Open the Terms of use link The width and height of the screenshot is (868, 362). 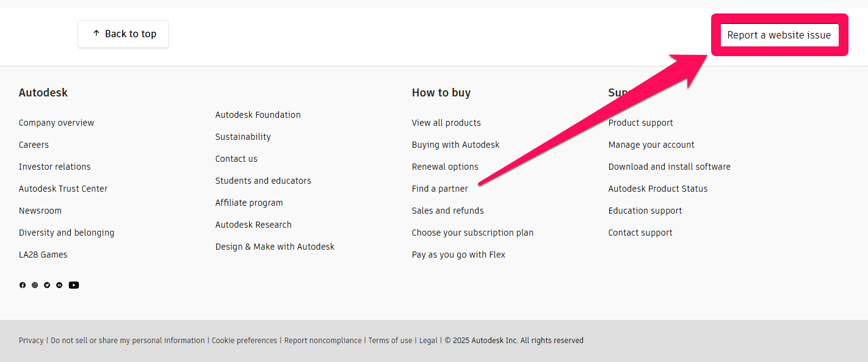(390, 341)
